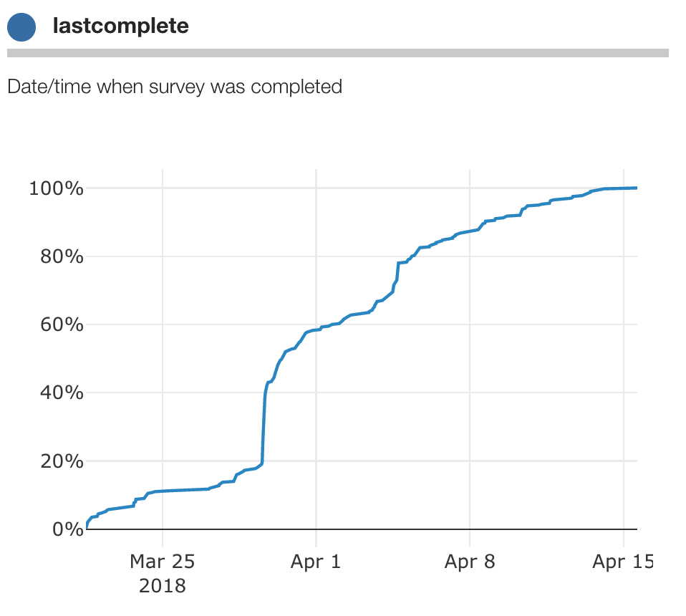Image resolution: width=686 pixels, height=616 pixels.
Task: Click the survey completed description text
Action: pos(175,87)
